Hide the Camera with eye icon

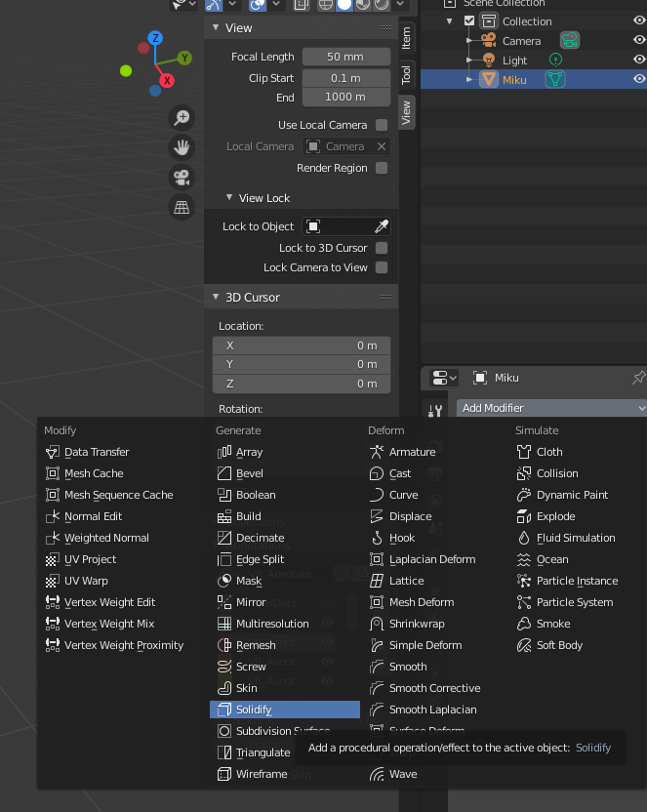point(639,40)
